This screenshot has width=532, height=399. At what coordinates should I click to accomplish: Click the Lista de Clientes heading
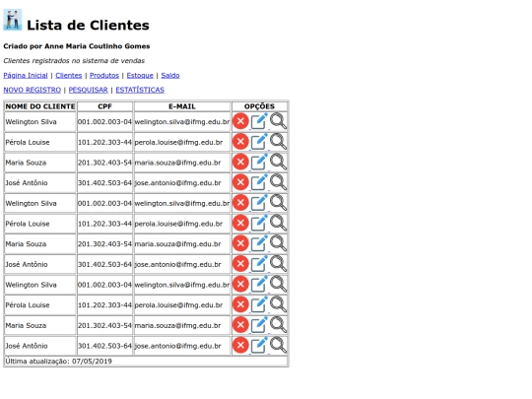[88, 25]
